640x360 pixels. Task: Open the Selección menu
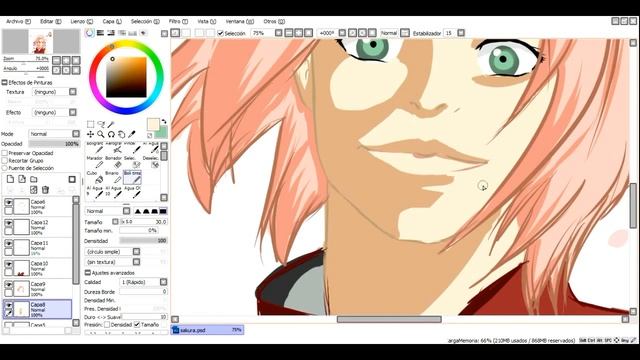(145, 21)
